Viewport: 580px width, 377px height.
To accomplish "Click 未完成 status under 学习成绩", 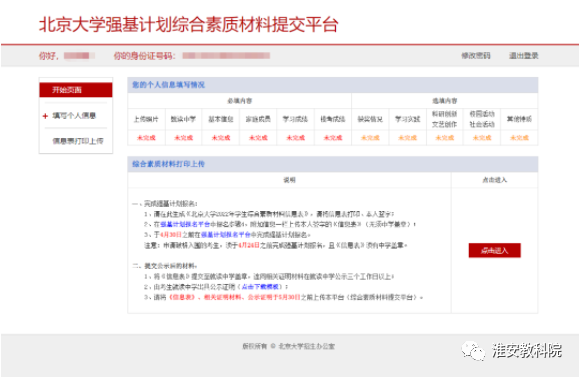I will pos(296,138).
